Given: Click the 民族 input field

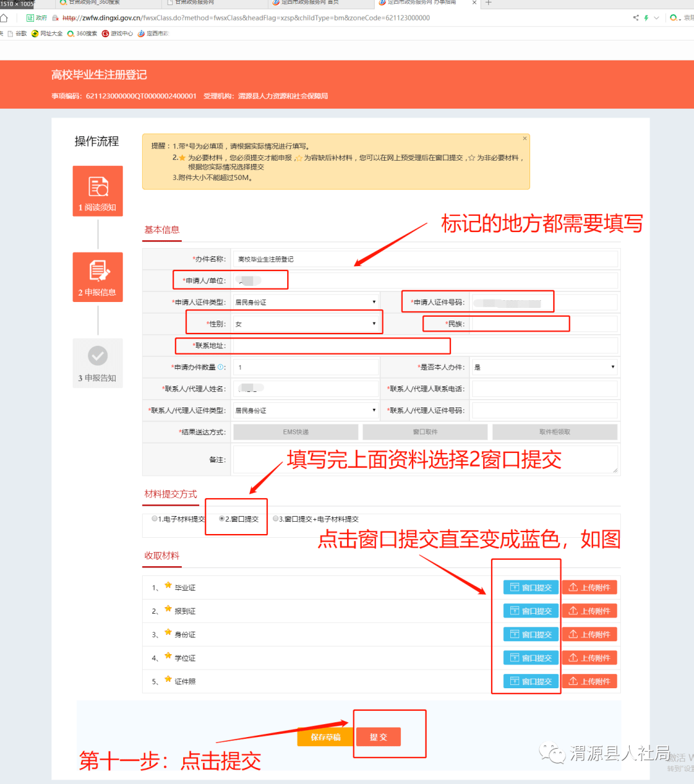Looking at the screenshot, I should click(544, 324).
